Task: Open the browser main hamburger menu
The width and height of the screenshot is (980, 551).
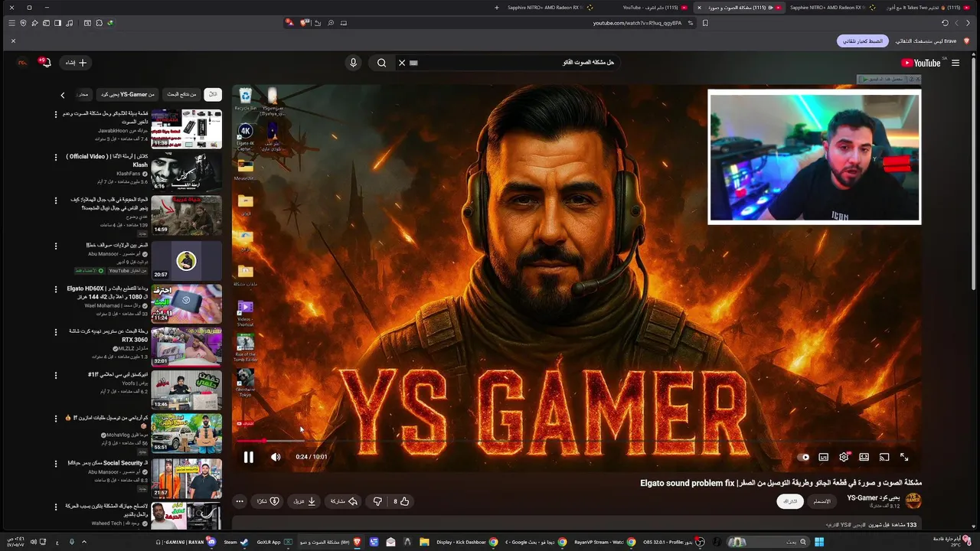Action: coord(11,23)
